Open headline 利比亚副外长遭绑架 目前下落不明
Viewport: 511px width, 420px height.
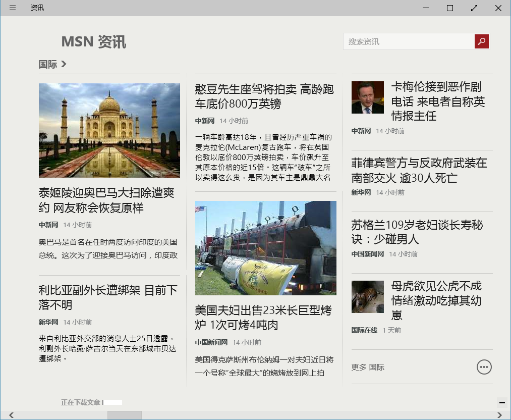coord(108,297)
